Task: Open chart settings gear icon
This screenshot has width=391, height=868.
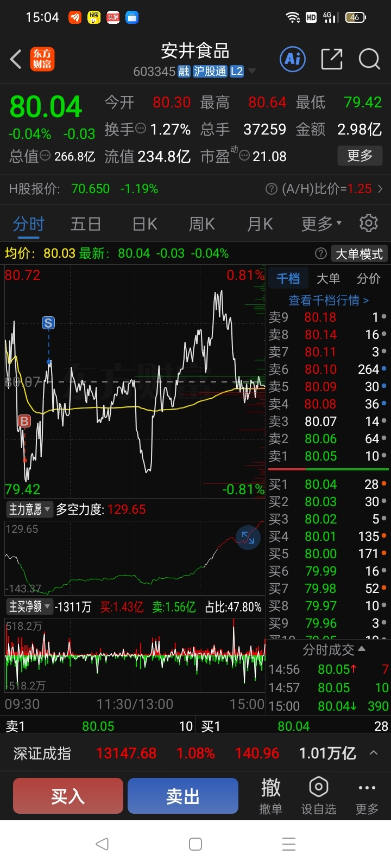Action: 369,223
